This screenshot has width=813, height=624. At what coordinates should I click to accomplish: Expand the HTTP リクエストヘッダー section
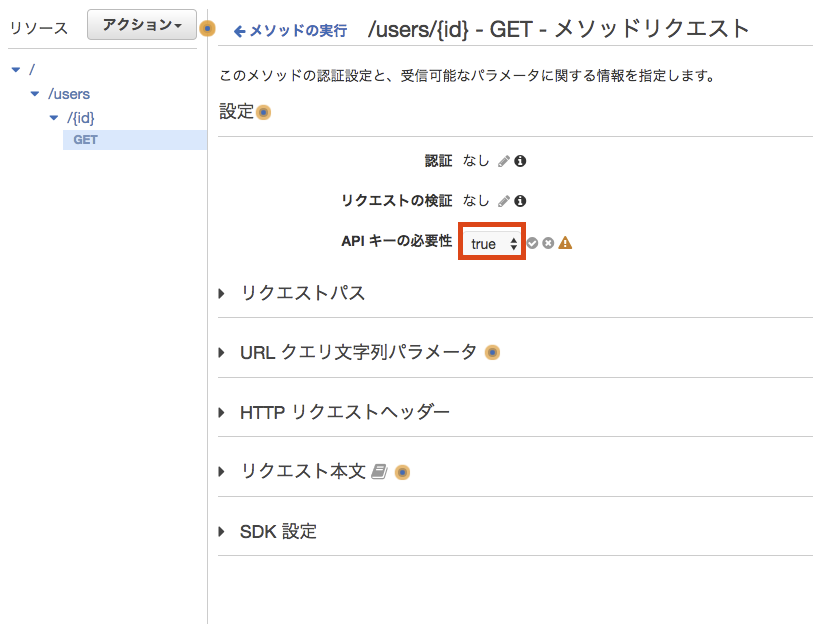click(x=344, y=412)
